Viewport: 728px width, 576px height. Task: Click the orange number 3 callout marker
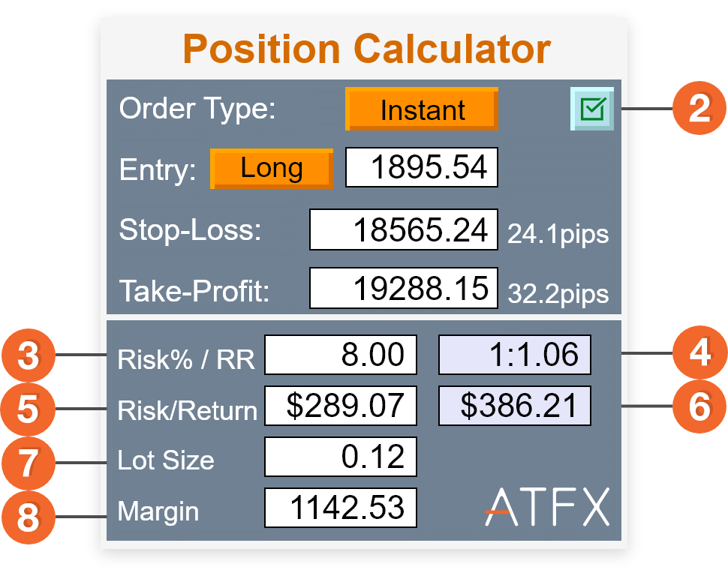point(29,355)
